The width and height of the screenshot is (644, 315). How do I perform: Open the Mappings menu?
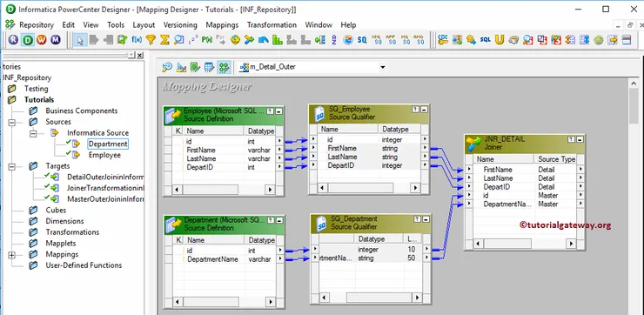[222, 24]
